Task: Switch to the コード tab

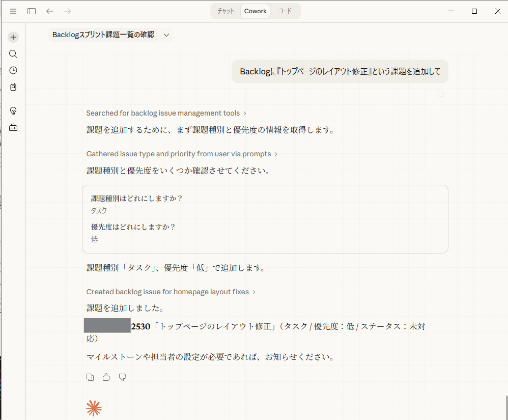Action: pos(284,11)
